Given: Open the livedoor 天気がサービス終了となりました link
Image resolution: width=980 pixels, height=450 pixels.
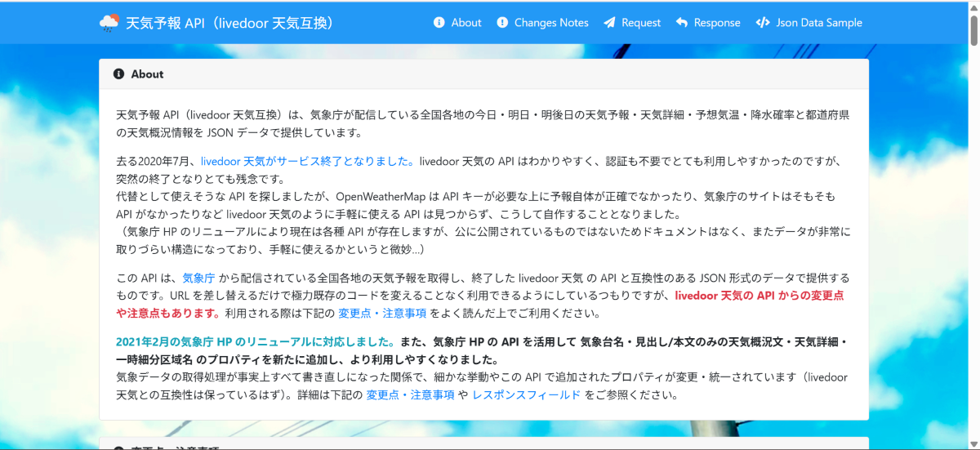Looking at the screenshot, I should [308, 162].
